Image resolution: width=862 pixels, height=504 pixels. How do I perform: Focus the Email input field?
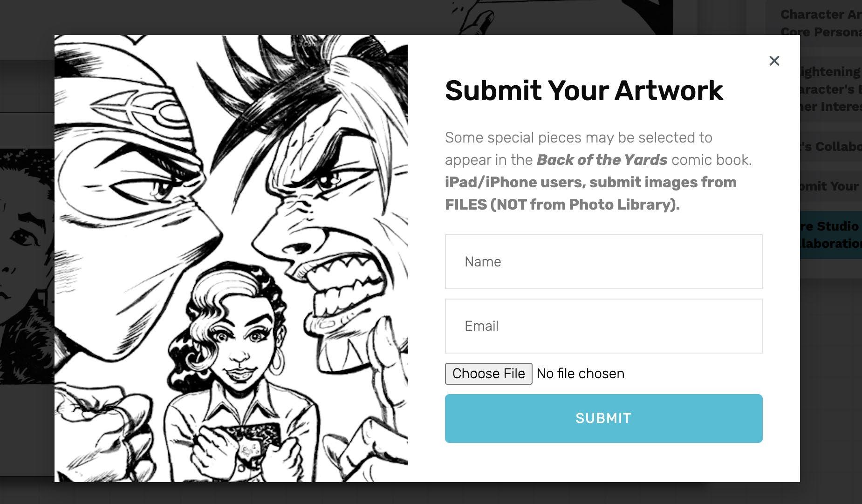(x=603, y=326)
